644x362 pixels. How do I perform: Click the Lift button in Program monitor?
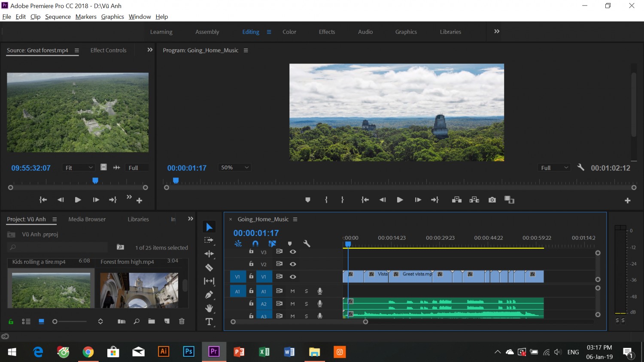tap(457, 200)
